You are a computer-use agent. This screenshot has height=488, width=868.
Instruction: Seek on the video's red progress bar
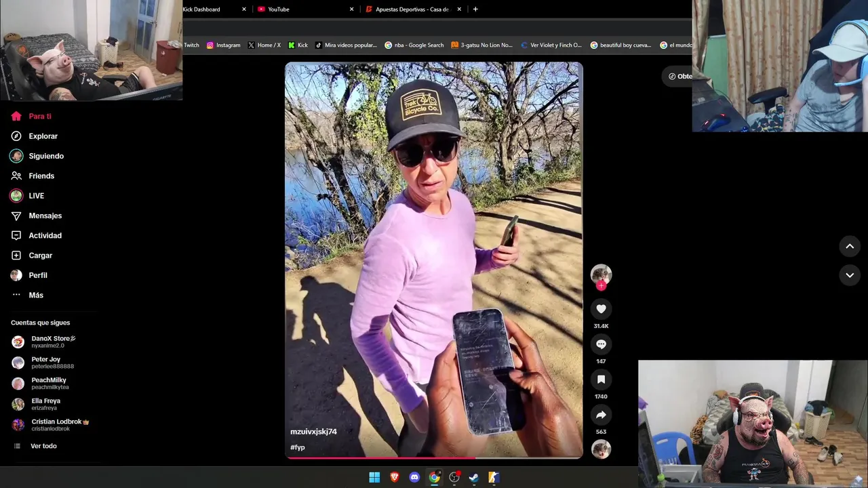point(434,457)
